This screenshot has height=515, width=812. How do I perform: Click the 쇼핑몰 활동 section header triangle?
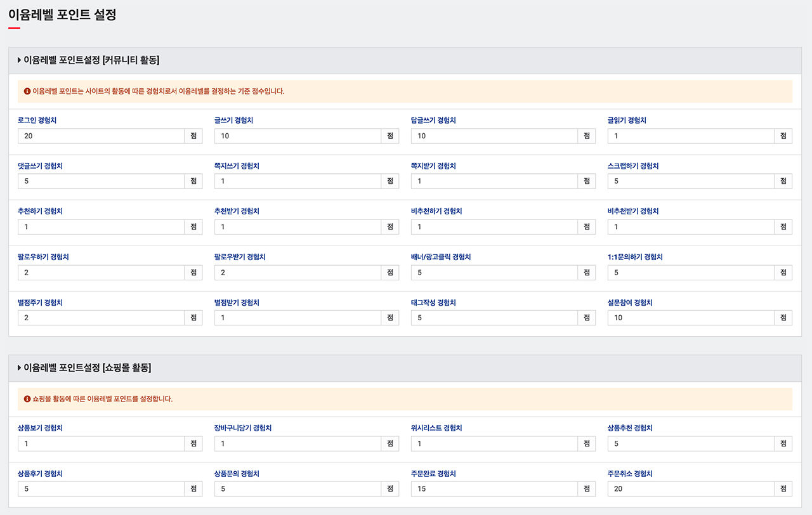[x=20, y=368]
